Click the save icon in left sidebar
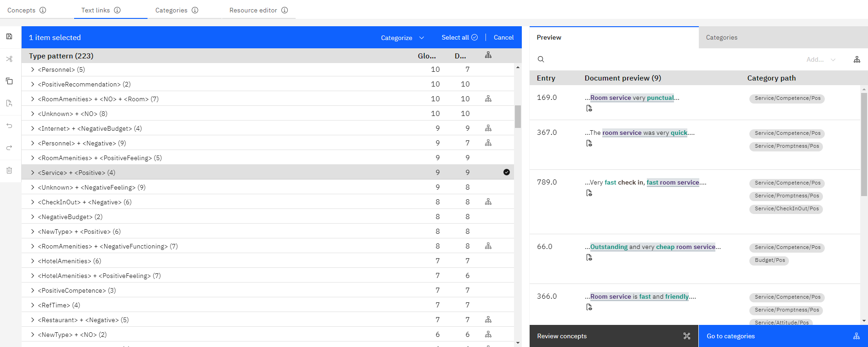The image size is (868, 347). [x=9, y=36]
